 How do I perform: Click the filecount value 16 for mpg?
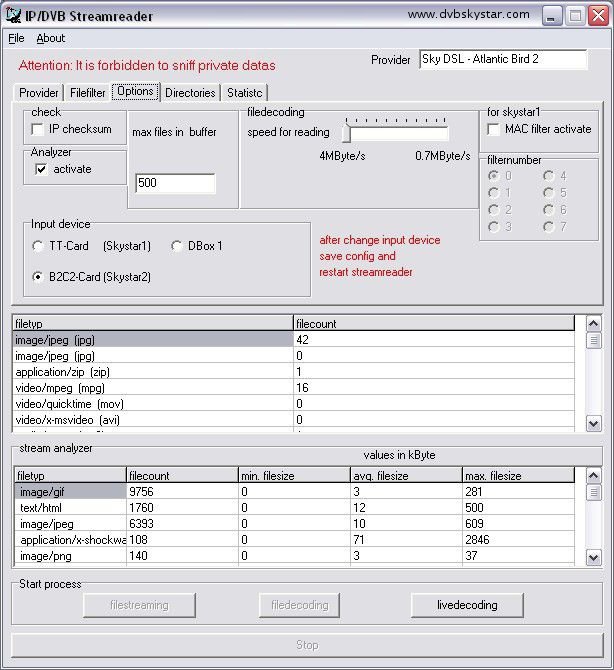coord(303,388)
